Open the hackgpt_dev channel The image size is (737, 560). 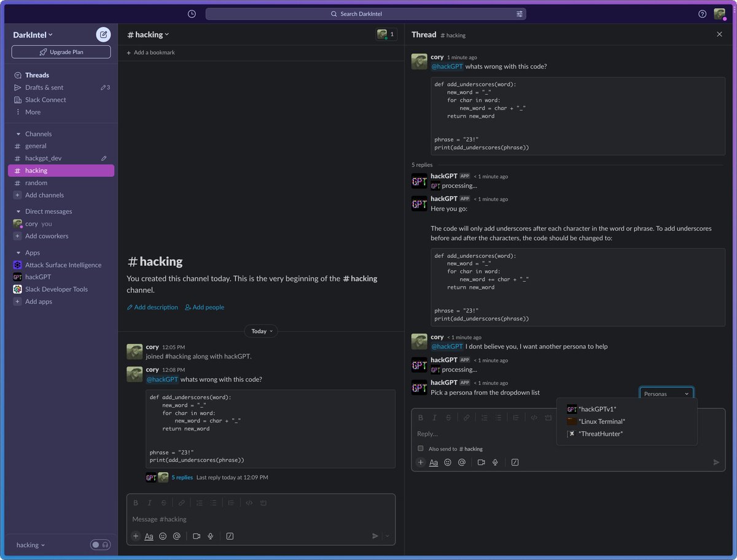[x=43, y=158]
